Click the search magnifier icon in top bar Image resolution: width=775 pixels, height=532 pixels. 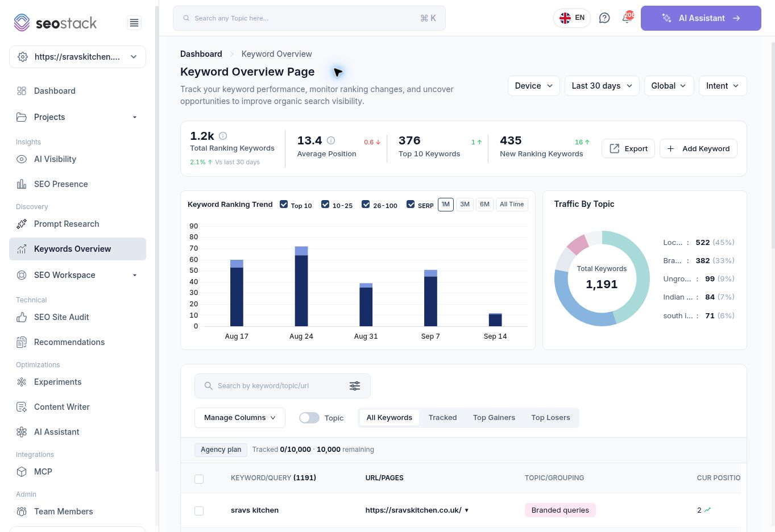click(186, 18)
